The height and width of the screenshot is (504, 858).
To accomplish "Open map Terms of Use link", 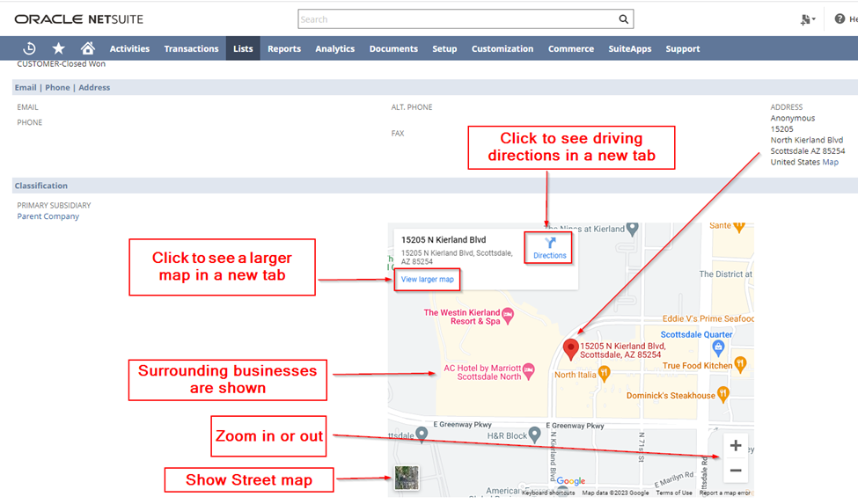I will pos(674,493).
